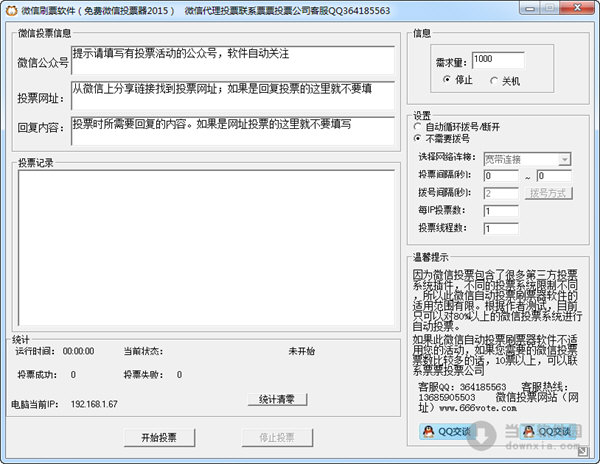The image size is (600, 464).
Task: Click the 统计清零 reset button
Action: (275, 399)
